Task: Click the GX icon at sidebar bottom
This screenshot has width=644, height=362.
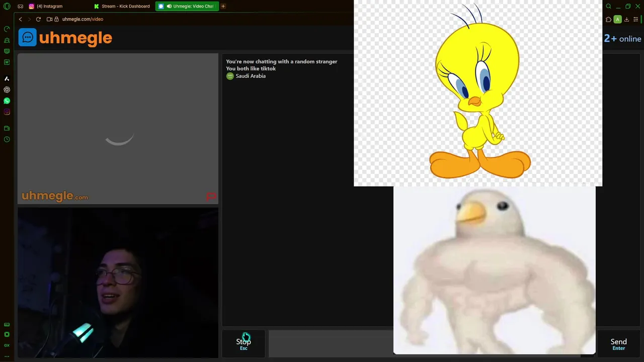Action: coord(7,345)
